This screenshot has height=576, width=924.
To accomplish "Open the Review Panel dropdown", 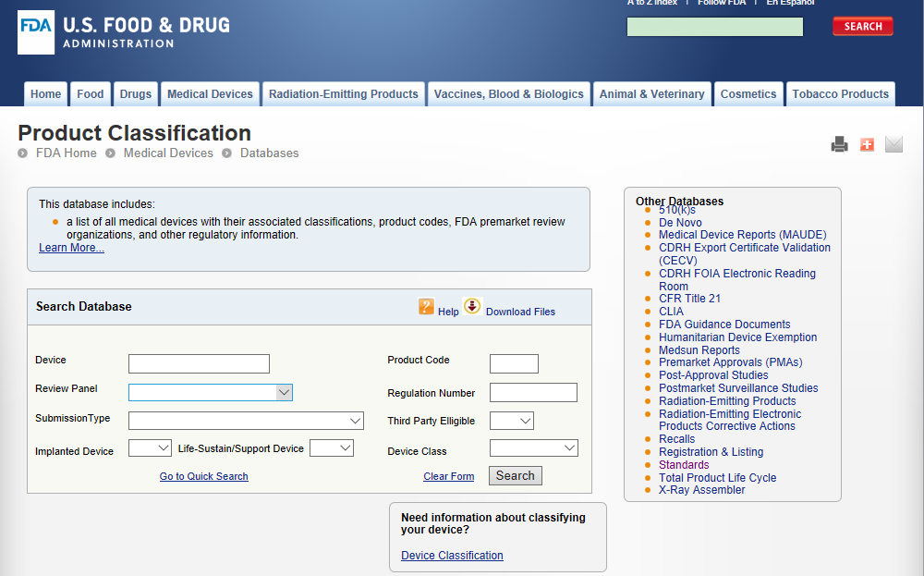I will click(x=211, y=393).
